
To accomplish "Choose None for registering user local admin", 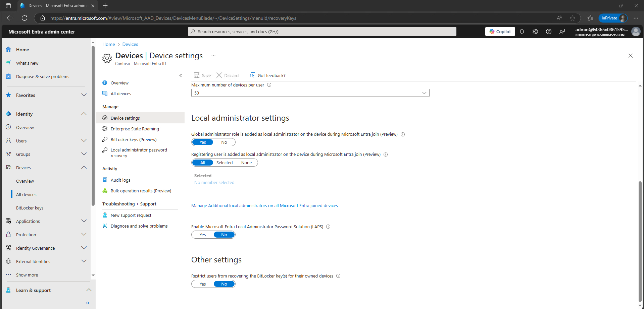I will [246, 163].
